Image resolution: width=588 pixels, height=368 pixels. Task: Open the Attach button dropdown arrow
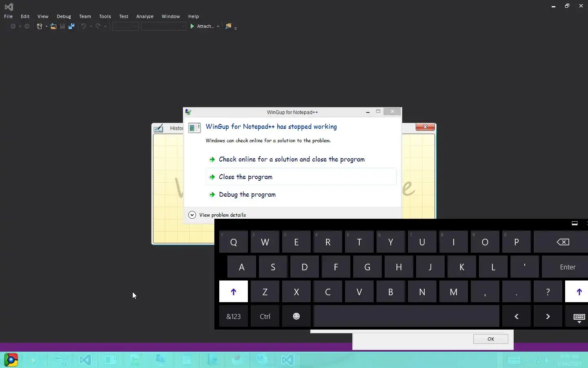tap(218, 27)
